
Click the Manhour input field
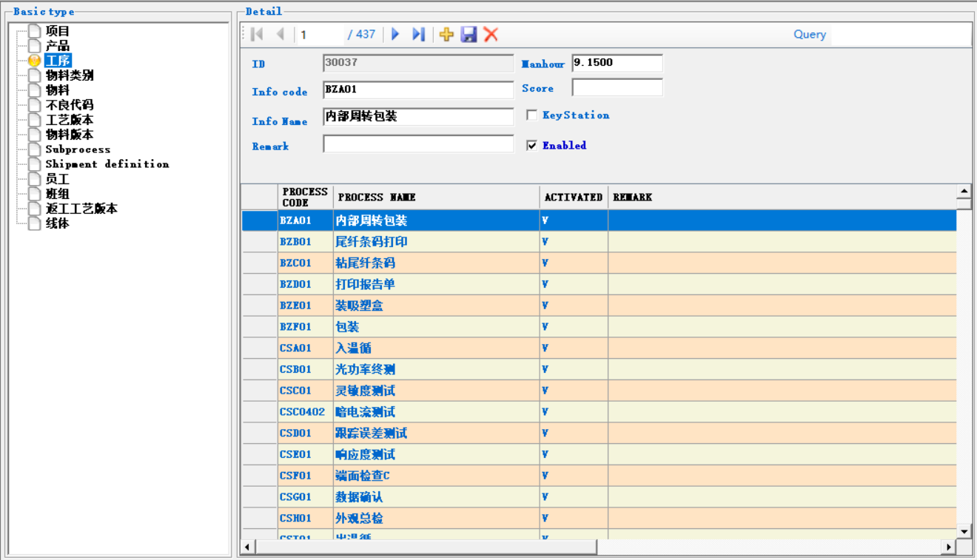pos(617,64)
